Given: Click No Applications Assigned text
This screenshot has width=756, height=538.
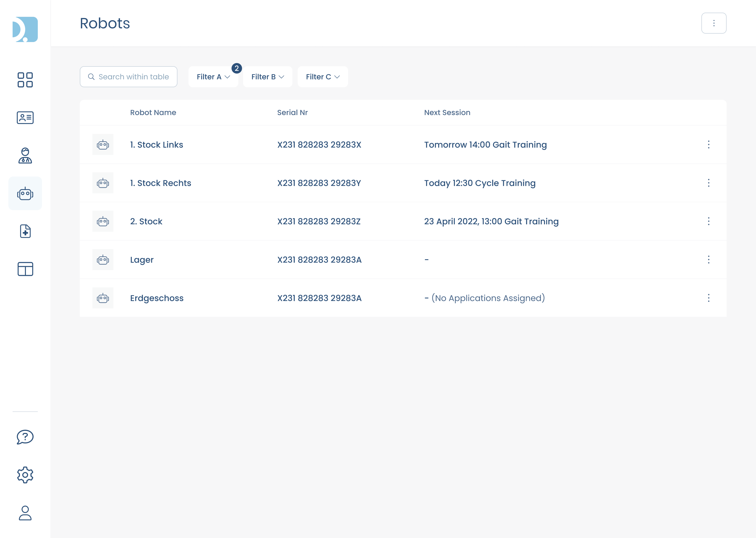Looking at the screenshot, I should pos(488,298).
